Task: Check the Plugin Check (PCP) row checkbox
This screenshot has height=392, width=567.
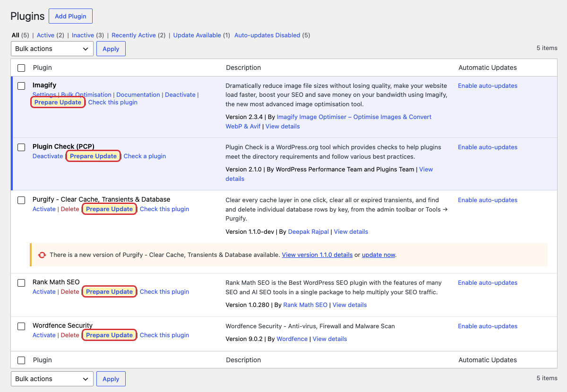Action: pos(21,147)
